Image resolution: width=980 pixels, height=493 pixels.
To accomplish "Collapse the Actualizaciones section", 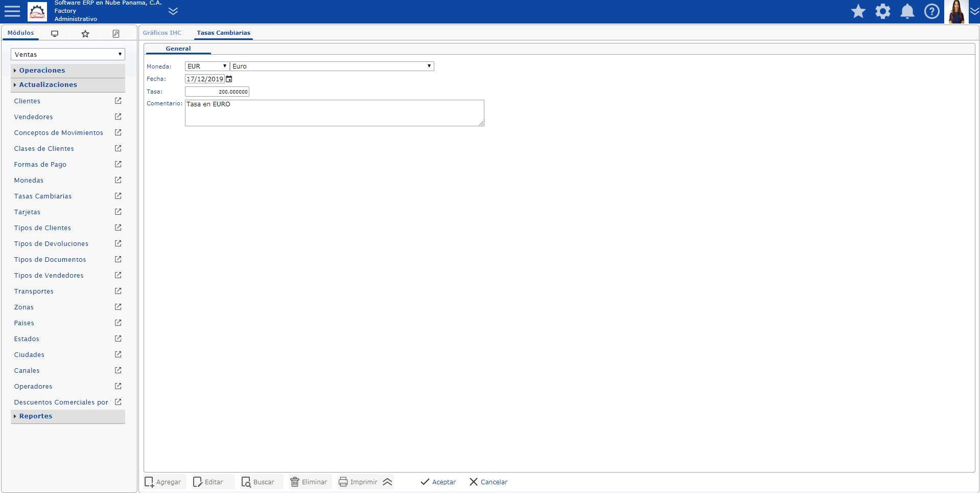I will [68, 85].
